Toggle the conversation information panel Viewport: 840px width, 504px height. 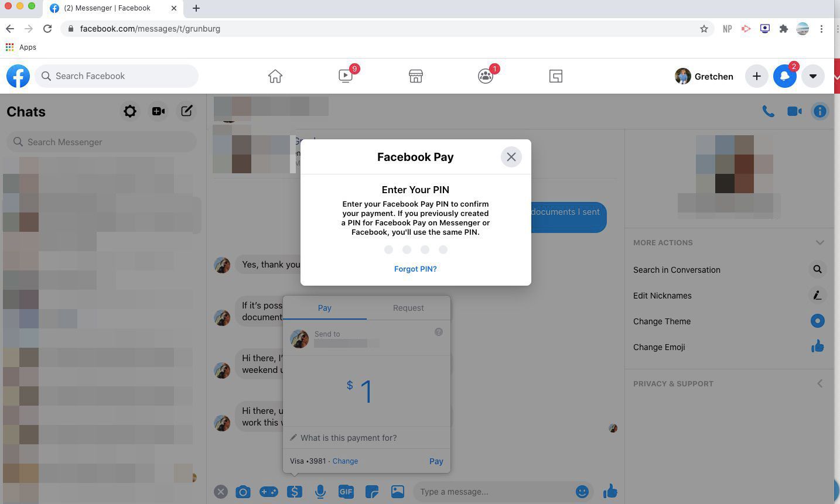click(x=819, y=111)
